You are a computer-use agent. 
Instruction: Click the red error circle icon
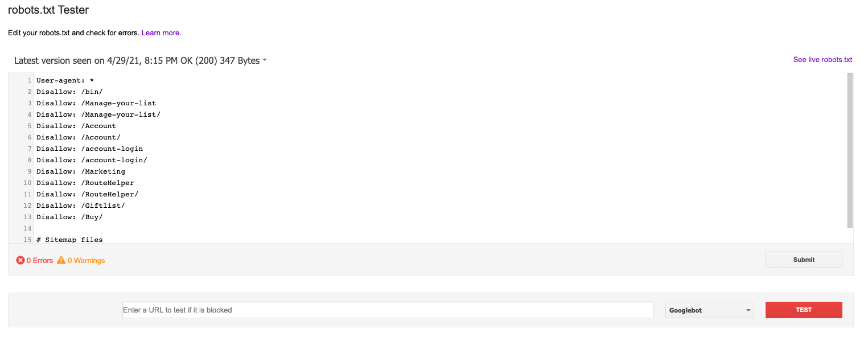pyautogui.click(x=20, y=260)
